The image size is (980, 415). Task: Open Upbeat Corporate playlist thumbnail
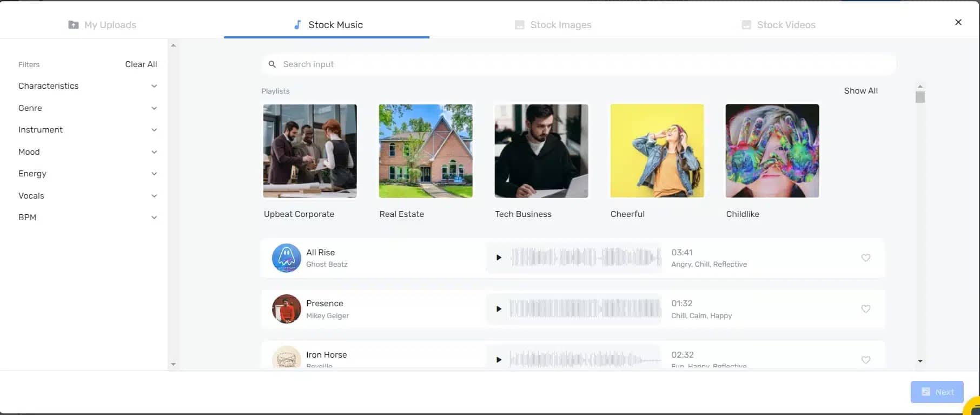310,151
